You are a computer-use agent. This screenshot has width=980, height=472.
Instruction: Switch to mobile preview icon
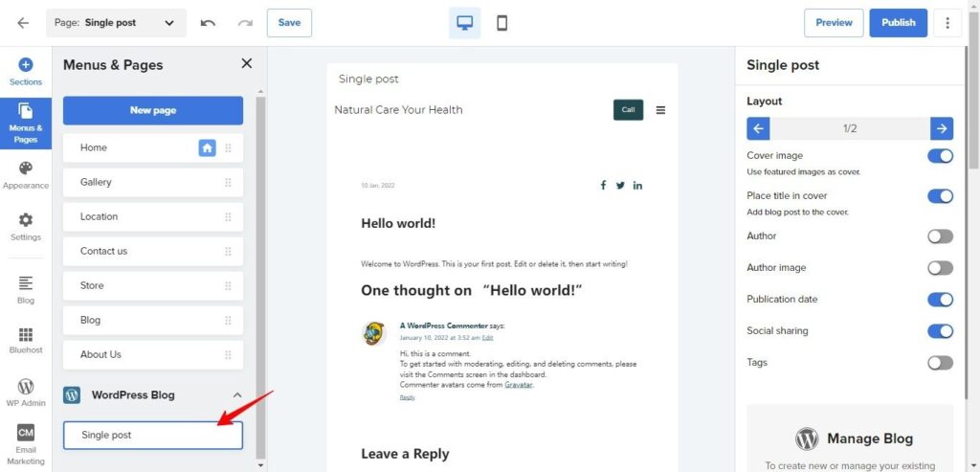(x=501, y=23)
